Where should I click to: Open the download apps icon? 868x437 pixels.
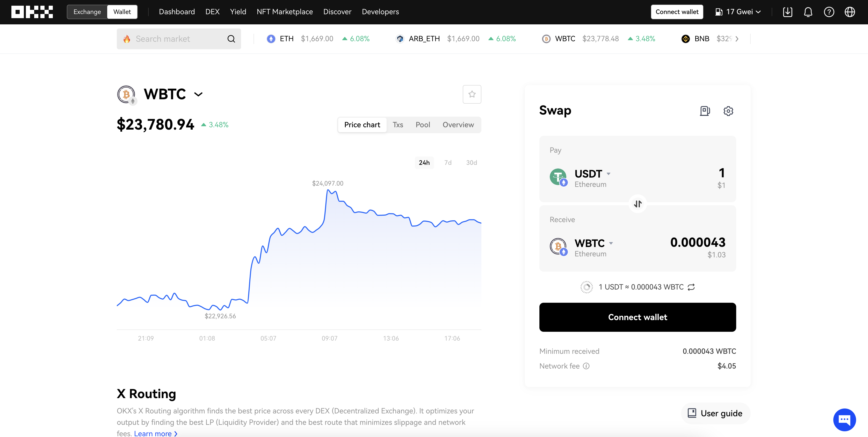click(x=788, y=12)
